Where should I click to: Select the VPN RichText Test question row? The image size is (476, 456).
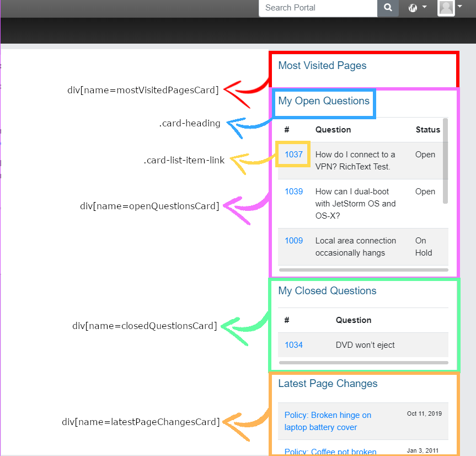tap(355, 161)
